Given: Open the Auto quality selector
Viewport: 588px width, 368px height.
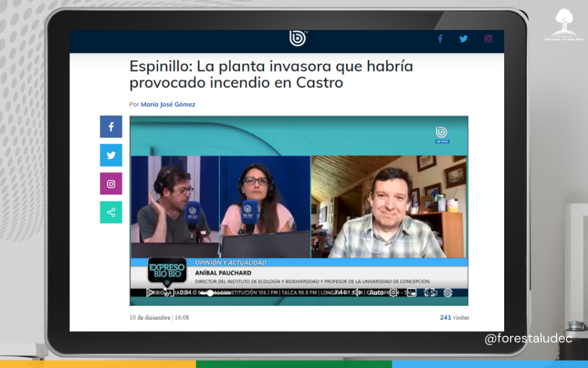Looking at the screenshot, I should click(x=376, y=293).
